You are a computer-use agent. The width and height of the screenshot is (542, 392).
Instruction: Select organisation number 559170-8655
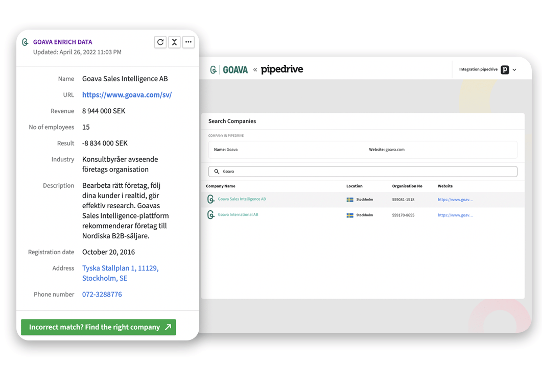point(403,215)
